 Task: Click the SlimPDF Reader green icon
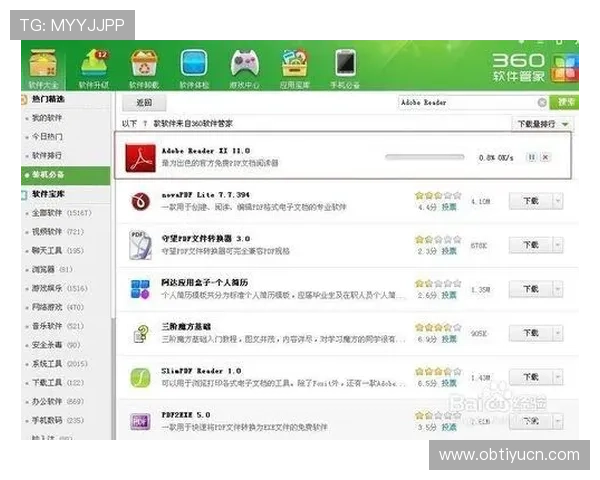[140, 377]
